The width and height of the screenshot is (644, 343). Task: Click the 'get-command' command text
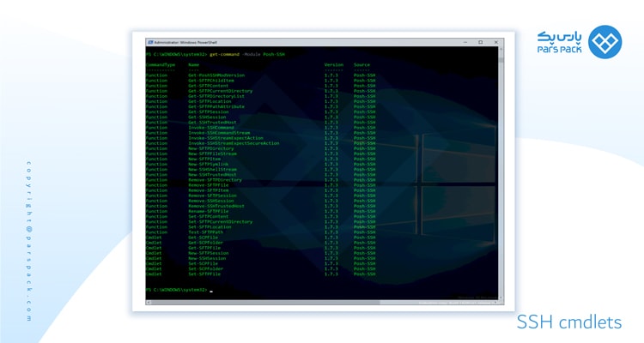224,54
